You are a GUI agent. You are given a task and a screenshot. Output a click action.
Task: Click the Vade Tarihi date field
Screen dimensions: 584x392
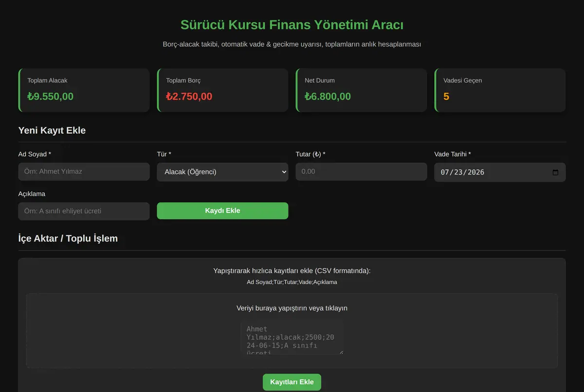click(500, 172)
